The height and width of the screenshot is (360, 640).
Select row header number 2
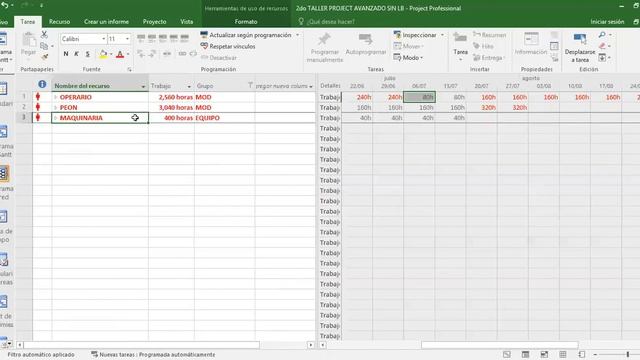24,107
